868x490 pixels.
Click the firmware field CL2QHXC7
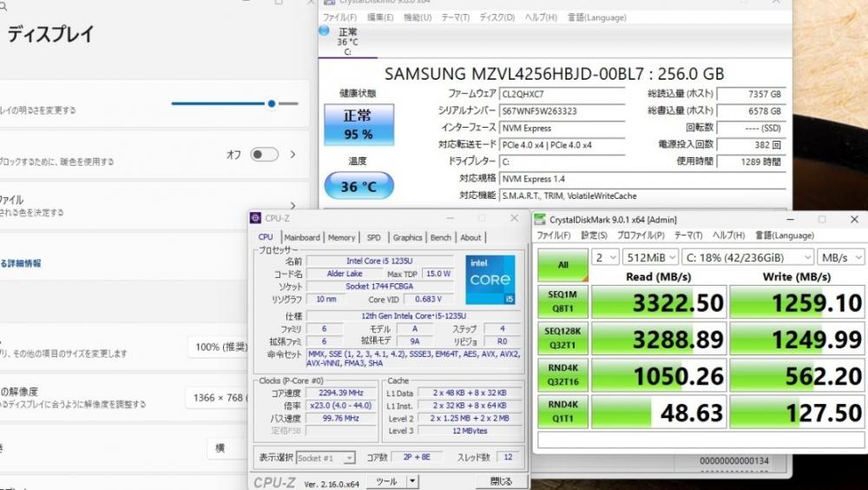562,94
